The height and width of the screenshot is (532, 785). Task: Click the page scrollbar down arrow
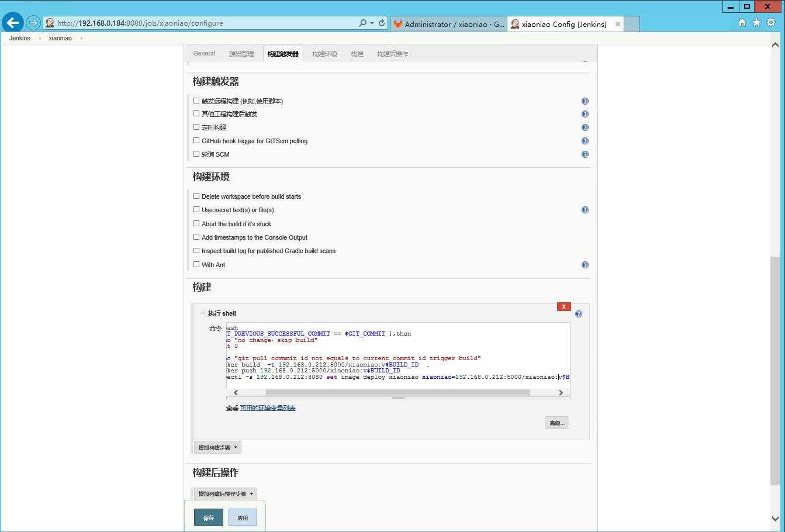tap(775, 519)
